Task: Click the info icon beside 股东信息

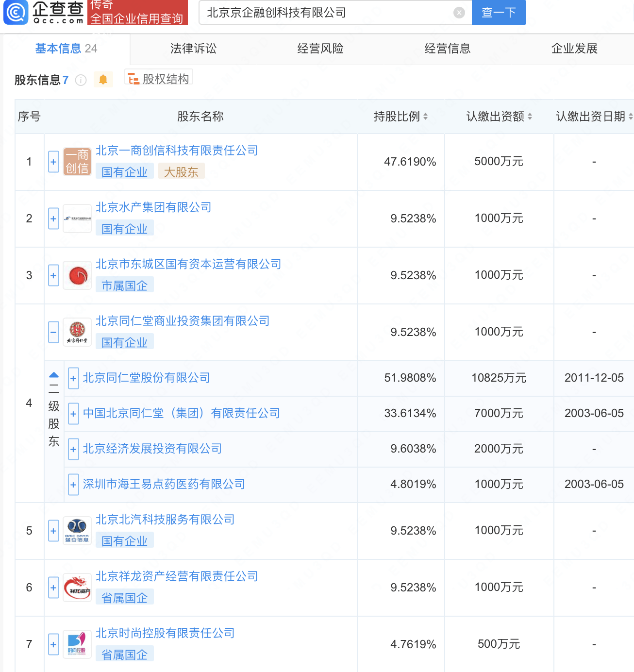Action: point(81,80)
